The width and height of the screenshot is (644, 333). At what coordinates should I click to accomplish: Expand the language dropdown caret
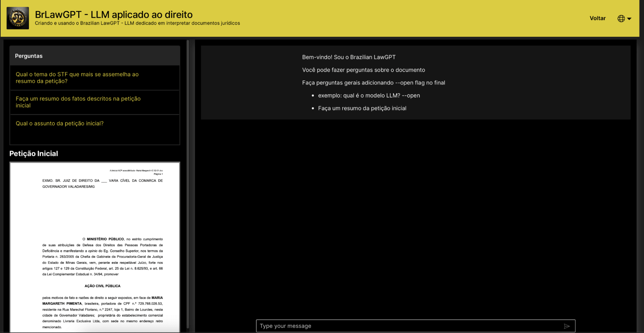coord(629,19)
